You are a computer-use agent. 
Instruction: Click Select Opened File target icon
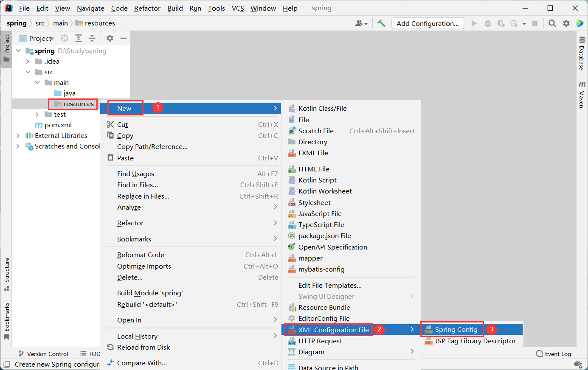[x=65, y=38]
